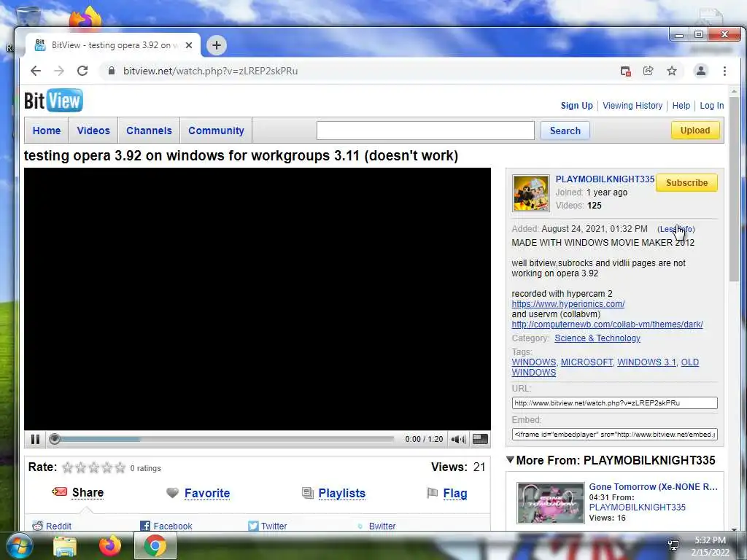Screen dimensions: 747x560
Task: Open the Log In link
Action: pos(712,106)
